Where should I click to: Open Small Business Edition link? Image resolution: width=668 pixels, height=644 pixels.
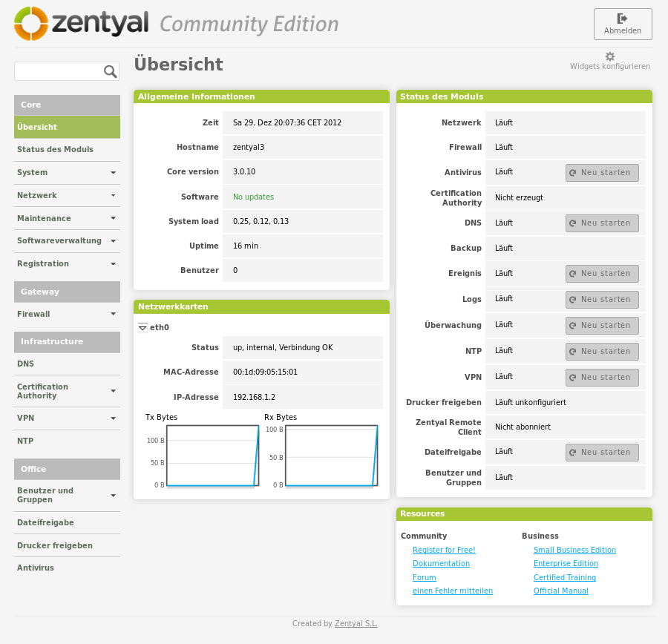pos(574,550)
